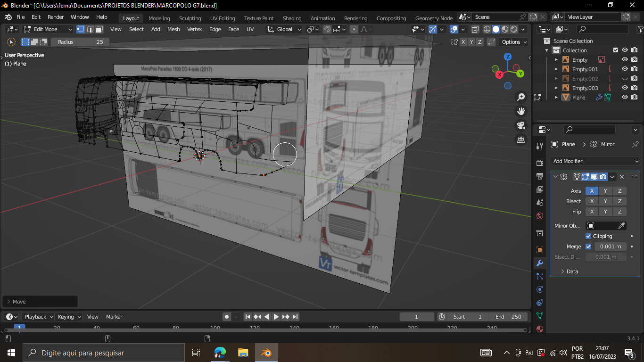Click the Mirror modifier delete X
Viewport: 644px width, 362px height.
[x=622, y=177]
